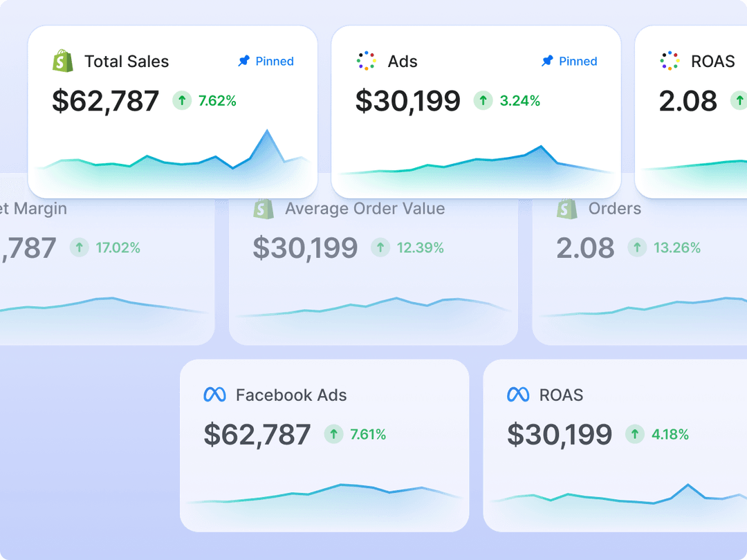Click up-arrow badge next to 7.61%
This screenshot has height=560, width=747.
coord(334,434)
